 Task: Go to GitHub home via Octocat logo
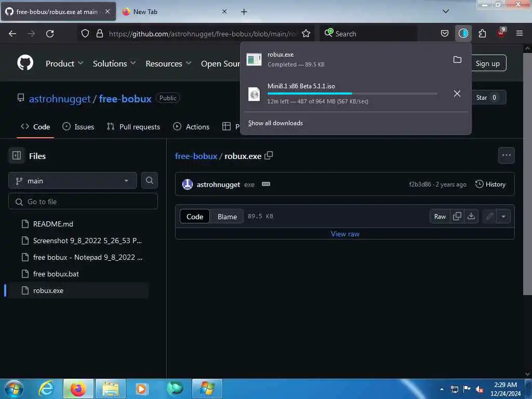pos(25,63)
